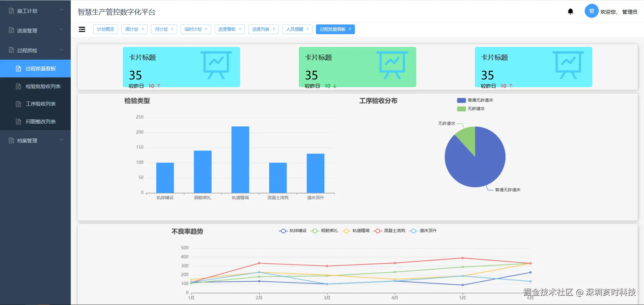
Task: Click the 智慧生产管控数字化平台 title
Action: pyautogui.click(x=117, y=12)
